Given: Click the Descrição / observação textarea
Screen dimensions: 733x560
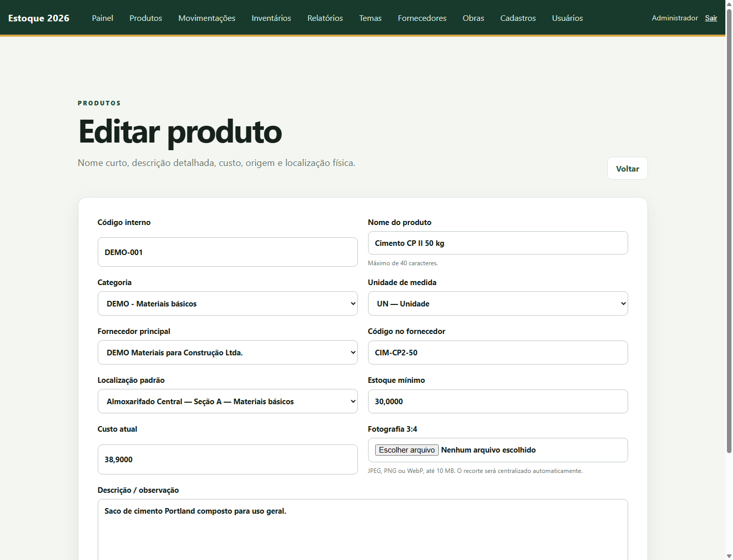Looking at the screenshot, I should [x=363, y=529].
